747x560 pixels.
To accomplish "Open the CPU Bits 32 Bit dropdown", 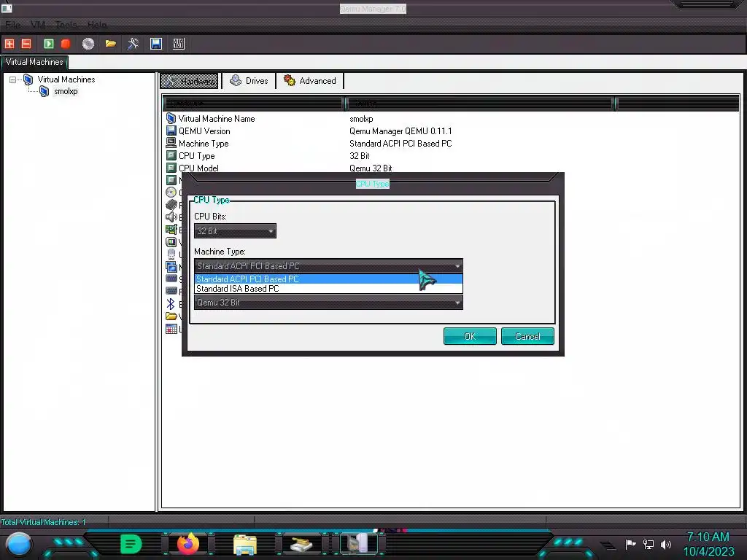I will [x=235, y=231].
